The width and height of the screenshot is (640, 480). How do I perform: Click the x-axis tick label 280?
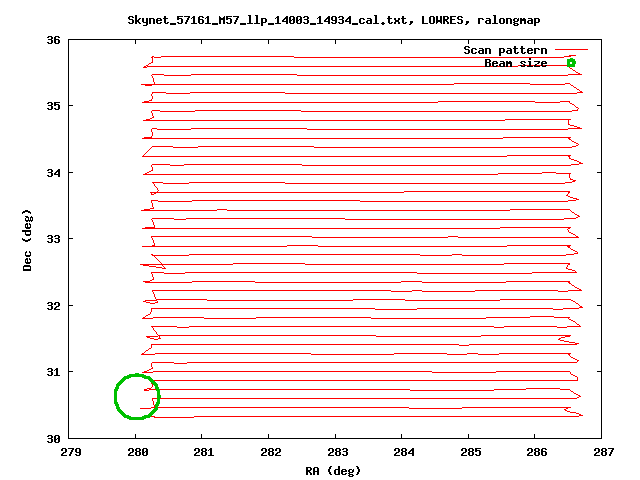pyautogui.click(x=138, y=452)
